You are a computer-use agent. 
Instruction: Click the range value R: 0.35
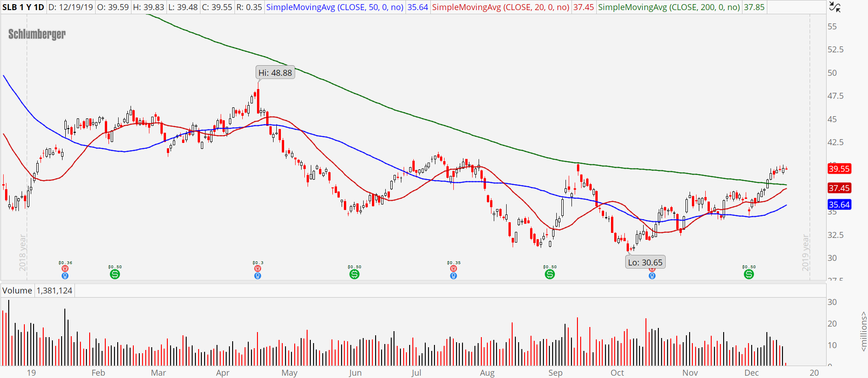click(x=249, y=7)
